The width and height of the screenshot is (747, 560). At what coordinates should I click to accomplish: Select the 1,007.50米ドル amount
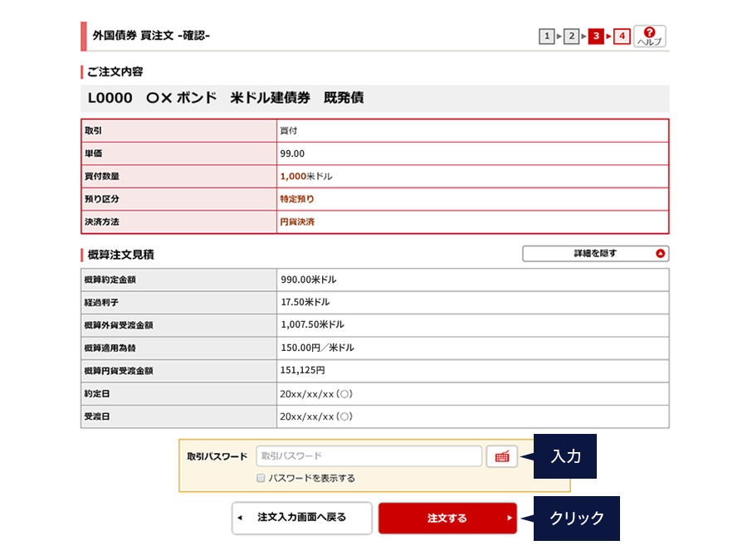click(x=312, y=324)
